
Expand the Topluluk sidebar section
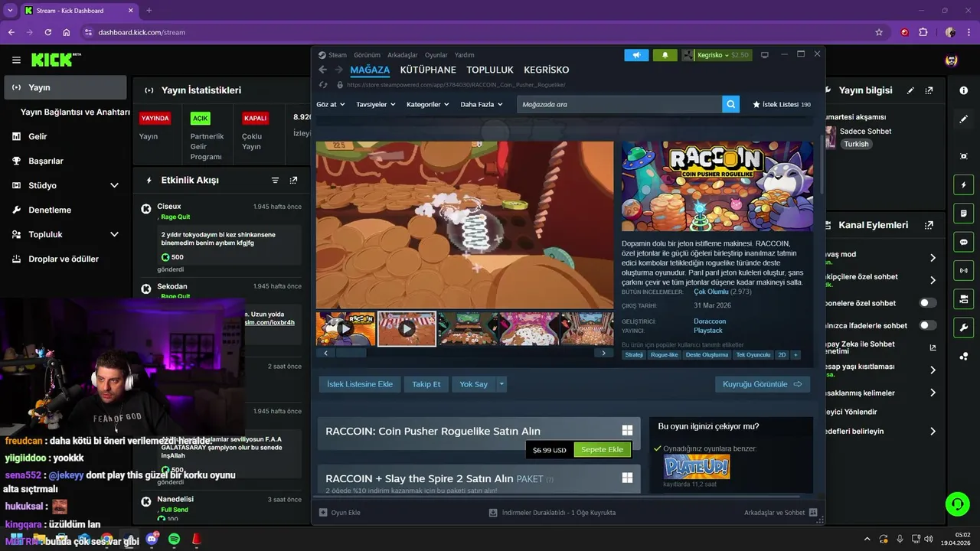(114, 234)
